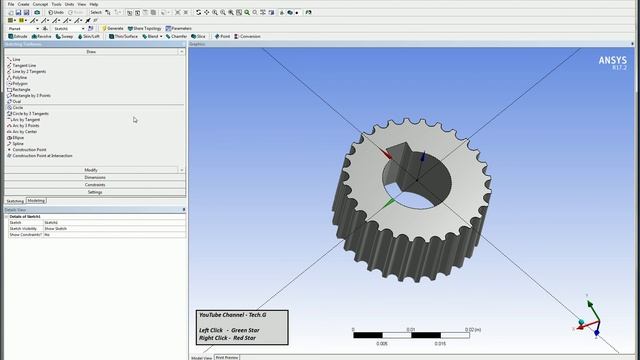
Task: Click the Undo button
Action: 56,12
